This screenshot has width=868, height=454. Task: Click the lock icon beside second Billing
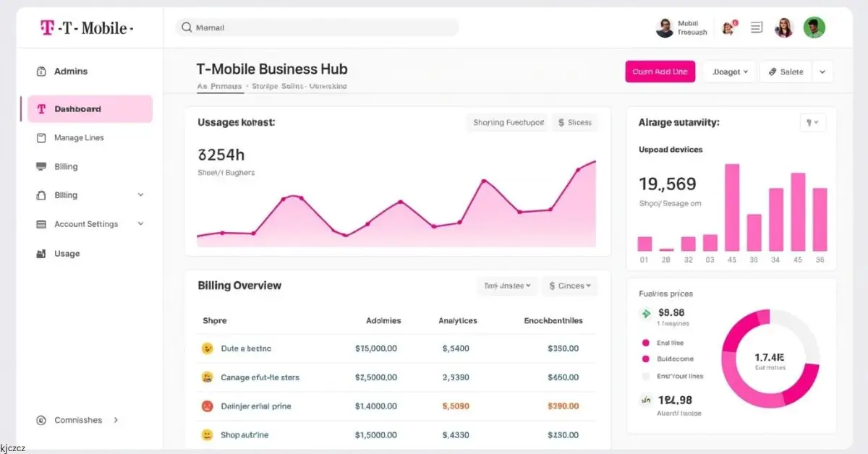41,195
